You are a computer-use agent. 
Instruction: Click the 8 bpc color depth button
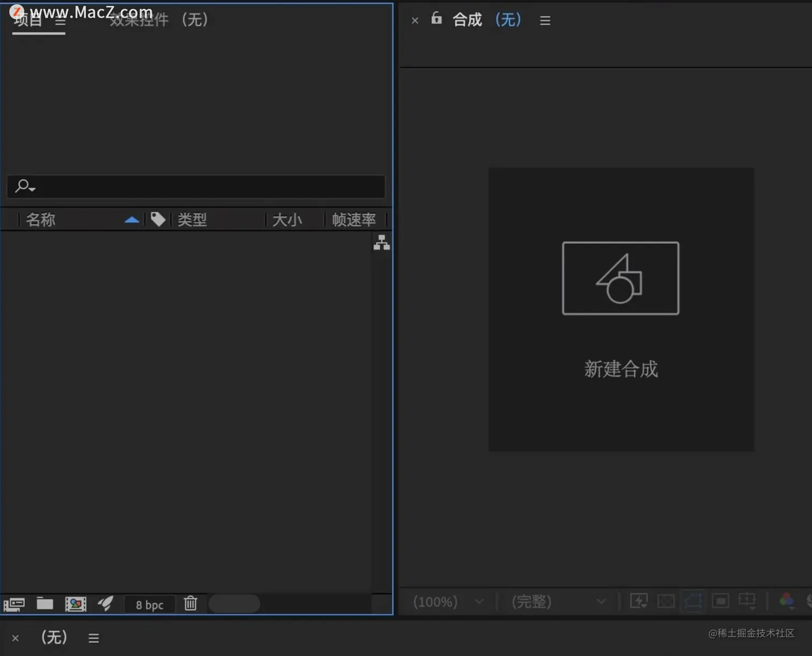[x=149, y=605]
